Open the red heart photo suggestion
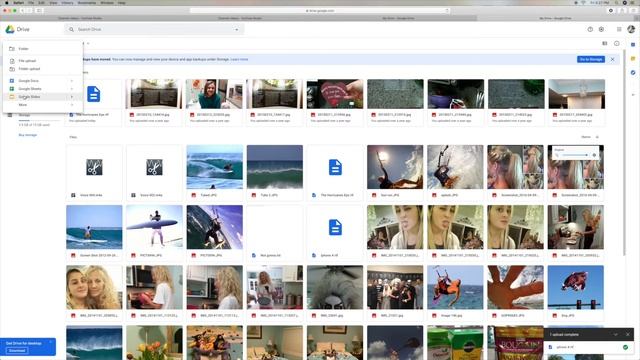 [335, 94]
